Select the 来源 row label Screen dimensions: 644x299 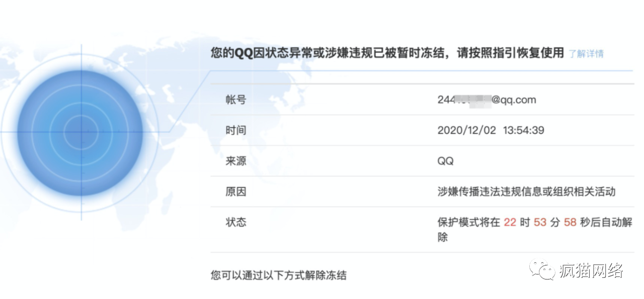(x=236, y=161)
